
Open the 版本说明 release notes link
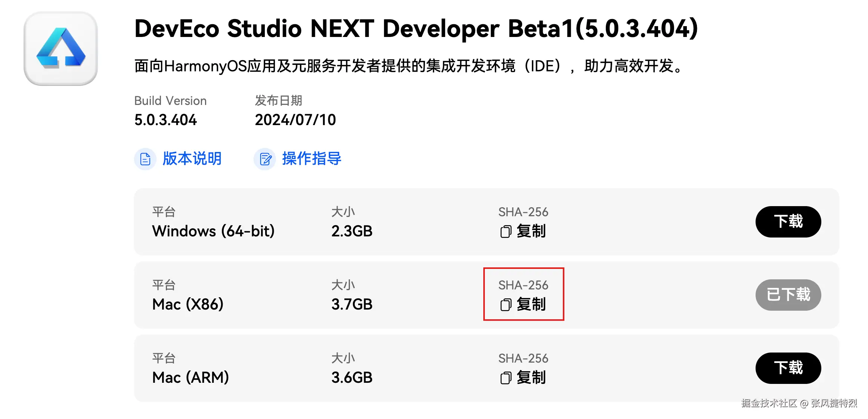pos(192,159)
